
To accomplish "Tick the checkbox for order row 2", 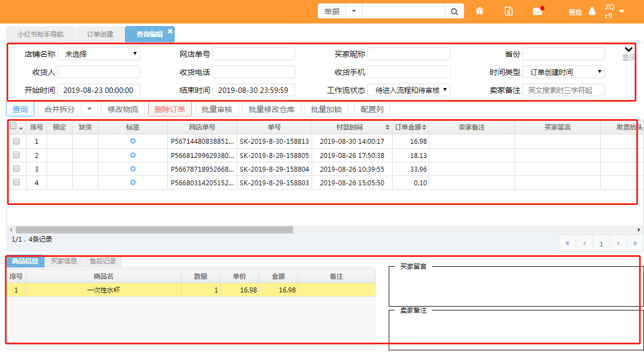I will (16, 155).
